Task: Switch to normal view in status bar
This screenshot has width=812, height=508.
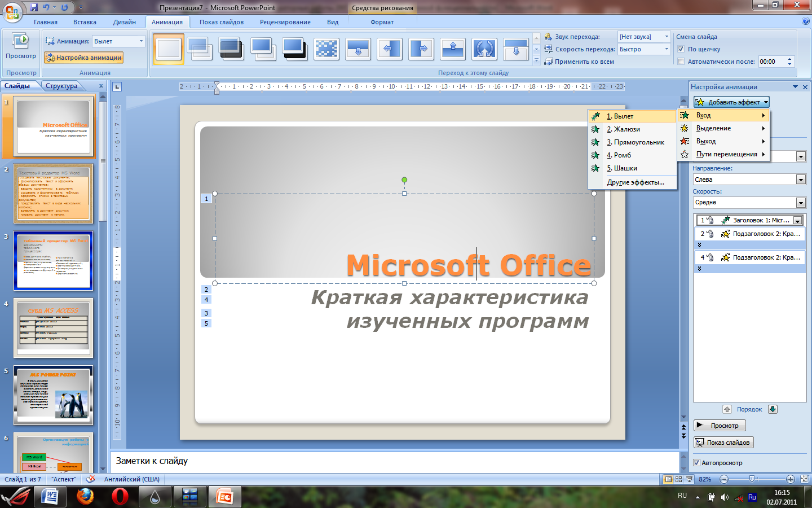Action: click(x=668, y=479)
